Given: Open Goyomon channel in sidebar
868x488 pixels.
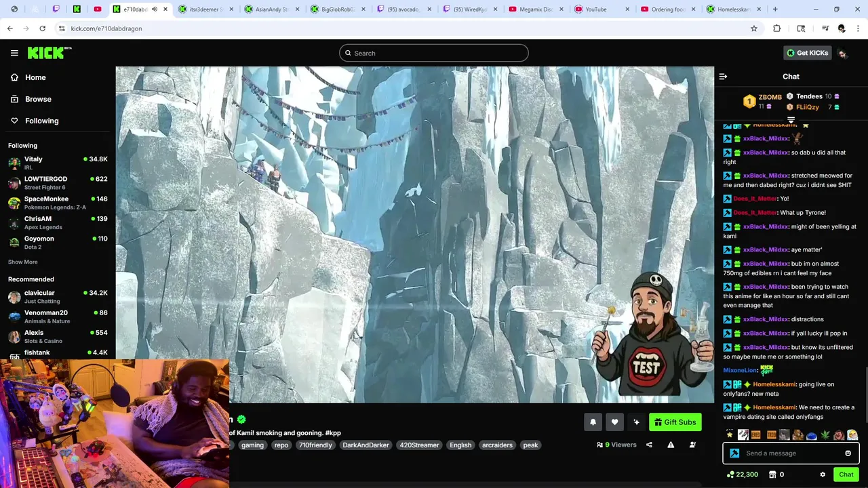Looking at the screenshot, I should click(x=58, y=242).
